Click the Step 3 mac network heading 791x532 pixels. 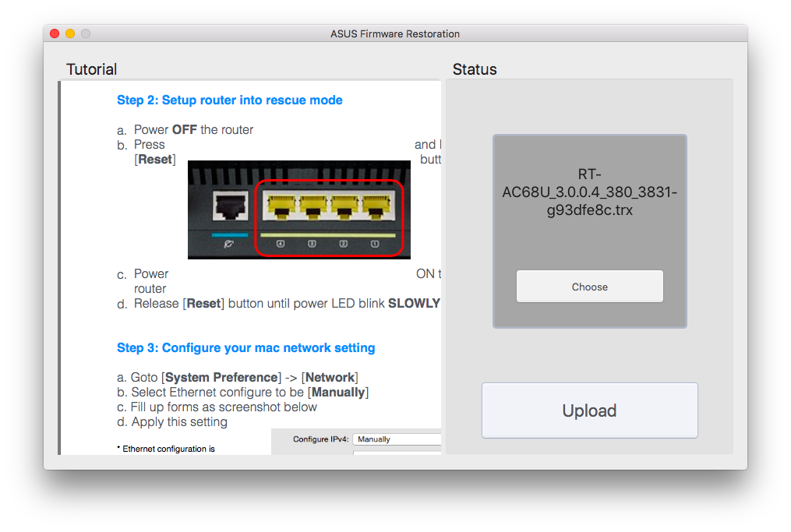(245, 348)
